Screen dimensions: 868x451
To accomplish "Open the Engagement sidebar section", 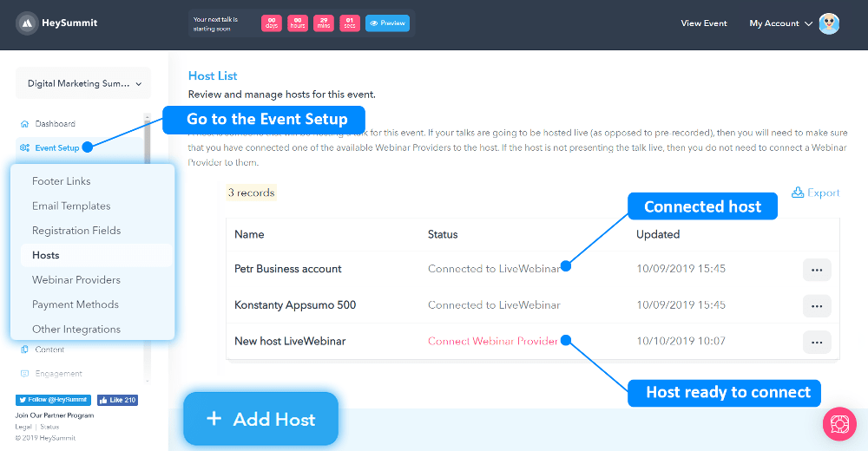I will pyautogui.click(x=59, y=374).
